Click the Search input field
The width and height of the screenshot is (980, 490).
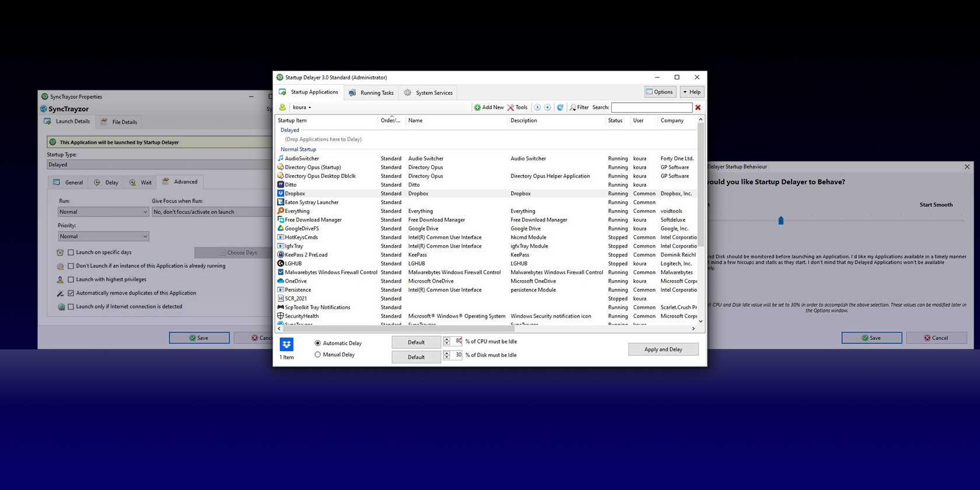tap(652, 107)
